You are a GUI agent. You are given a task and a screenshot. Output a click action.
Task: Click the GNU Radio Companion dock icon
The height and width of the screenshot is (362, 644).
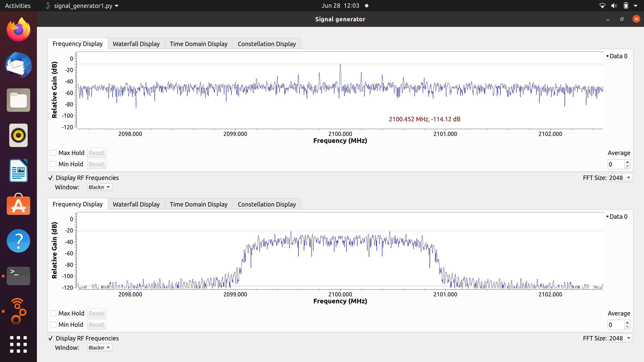click(x=18, y=311)
